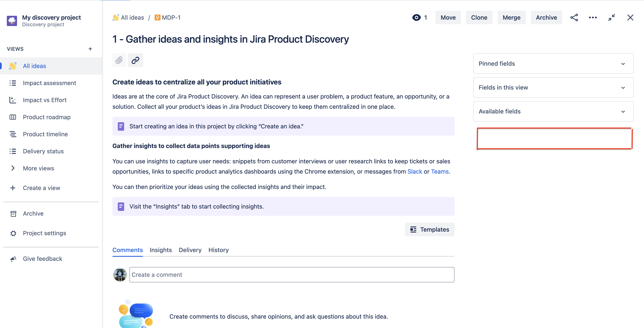Open the History tab
Screen dimensions: 644x328
click(x=218, y=250)
